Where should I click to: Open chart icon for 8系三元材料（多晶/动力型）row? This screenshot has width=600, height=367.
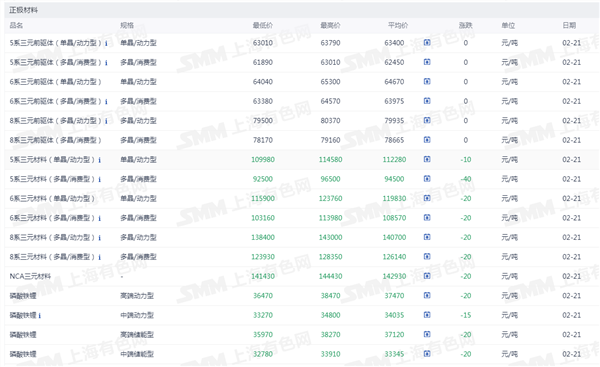(x=427, y=237)
